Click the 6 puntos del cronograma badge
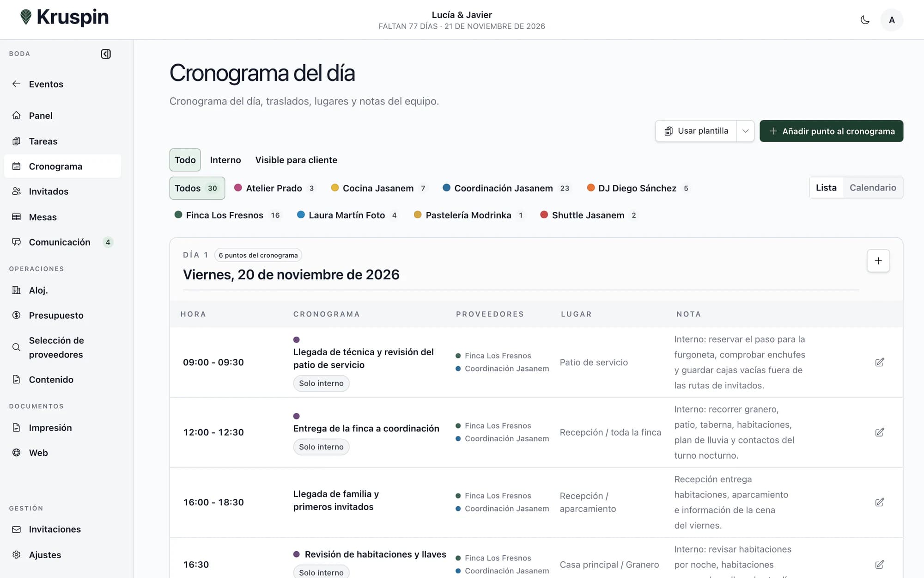This screenshot has width=924, height=578. coord(258,255)
